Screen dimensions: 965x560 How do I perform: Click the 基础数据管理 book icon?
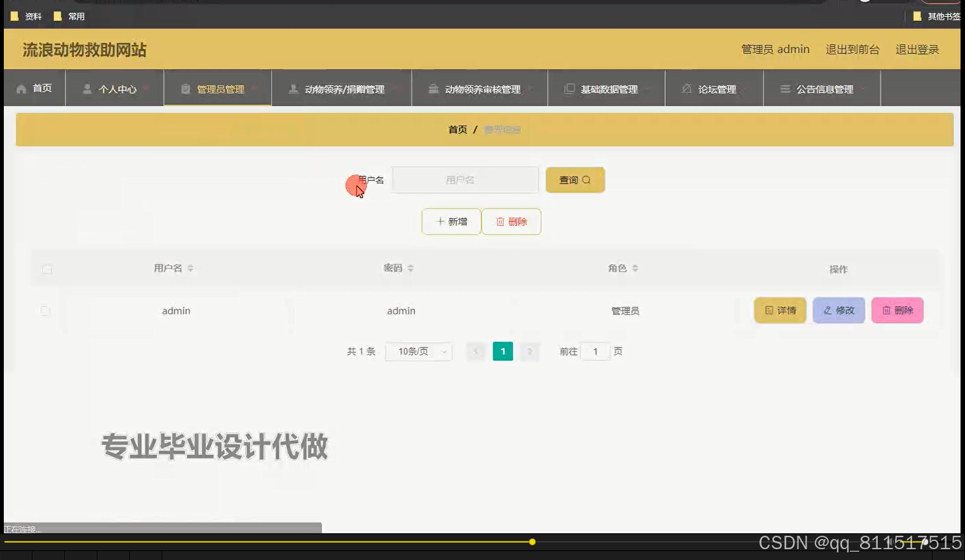(570, 89)
